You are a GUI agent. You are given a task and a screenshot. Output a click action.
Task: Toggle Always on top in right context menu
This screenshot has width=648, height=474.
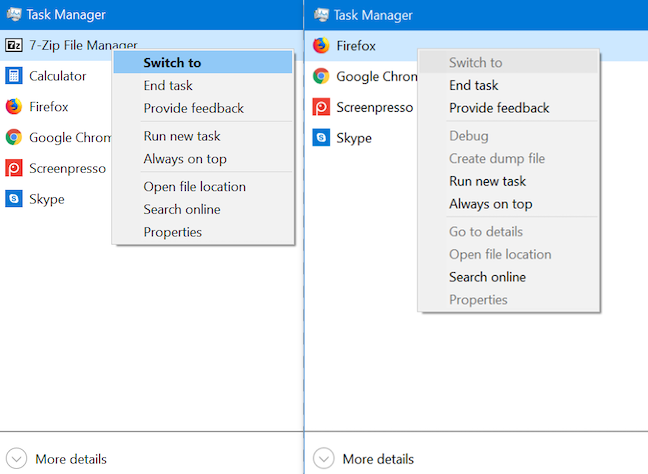(509, 204)
